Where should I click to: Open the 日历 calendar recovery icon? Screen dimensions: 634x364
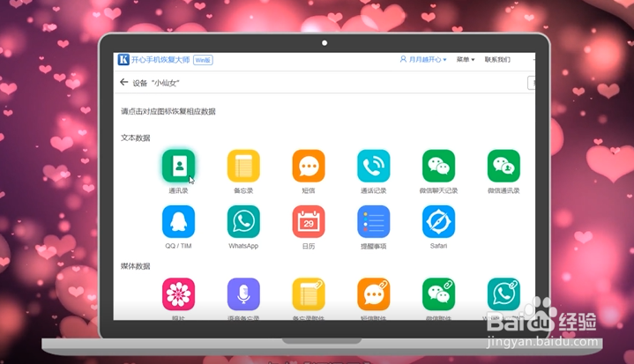click(x=309, y=221)
